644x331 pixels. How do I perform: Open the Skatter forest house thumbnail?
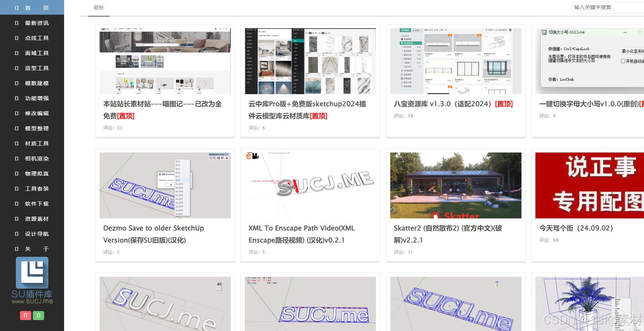[456, 185]
